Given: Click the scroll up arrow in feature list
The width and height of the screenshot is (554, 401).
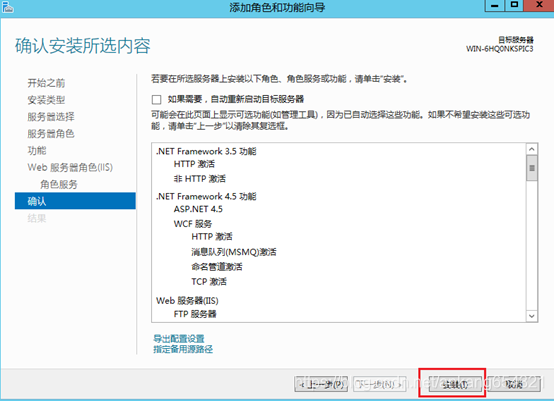Looking at the screenshot, I should click(531, 149).
